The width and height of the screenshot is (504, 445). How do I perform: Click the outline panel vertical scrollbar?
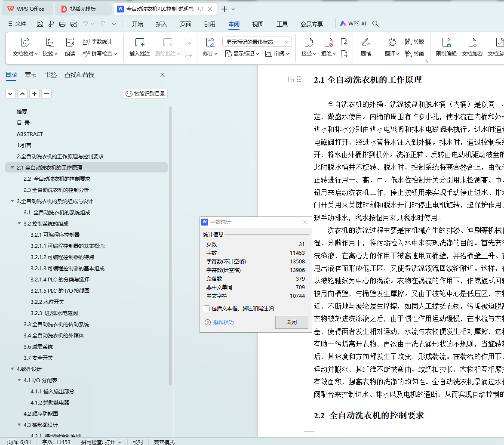[x=170, y=246]
